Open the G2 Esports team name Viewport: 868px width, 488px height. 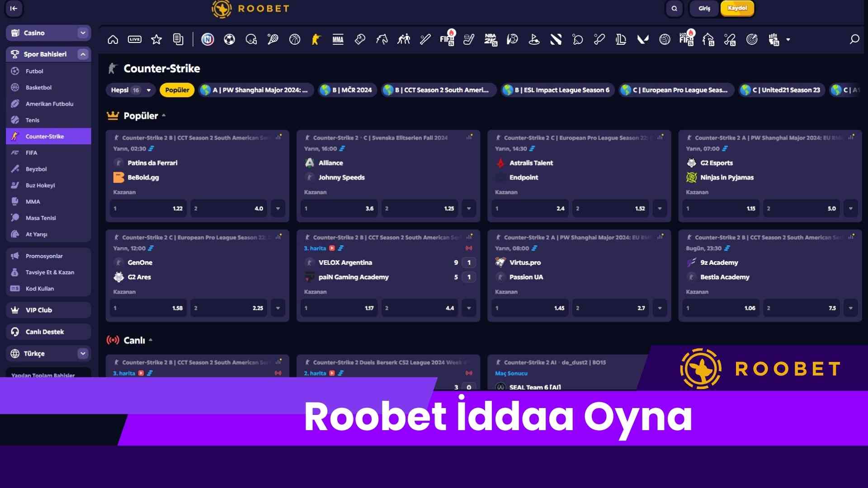716,163
